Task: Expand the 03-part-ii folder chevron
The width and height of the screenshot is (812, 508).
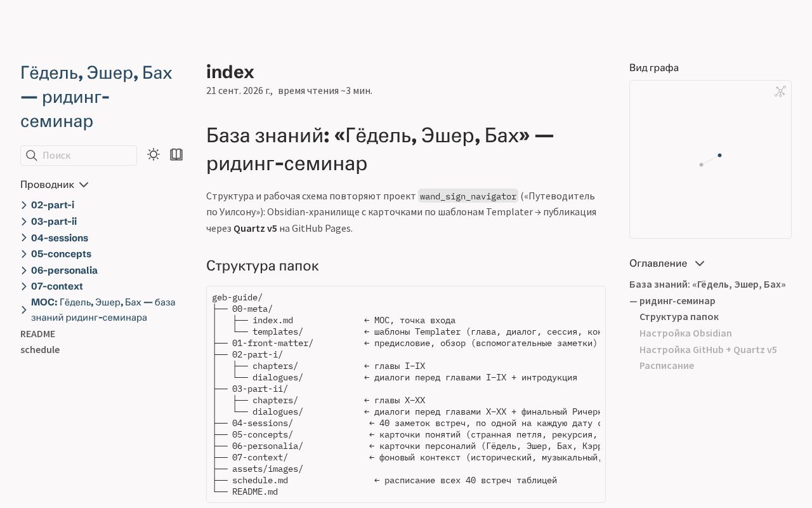Action: [x=24, y=222]
